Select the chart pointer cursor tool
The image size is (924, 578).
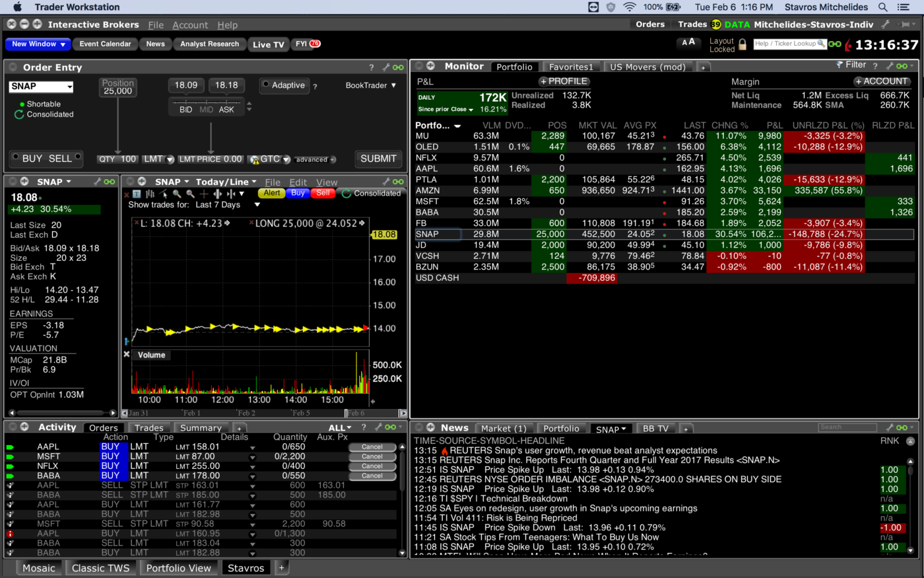pyautogui.click(x=164, y=194)
